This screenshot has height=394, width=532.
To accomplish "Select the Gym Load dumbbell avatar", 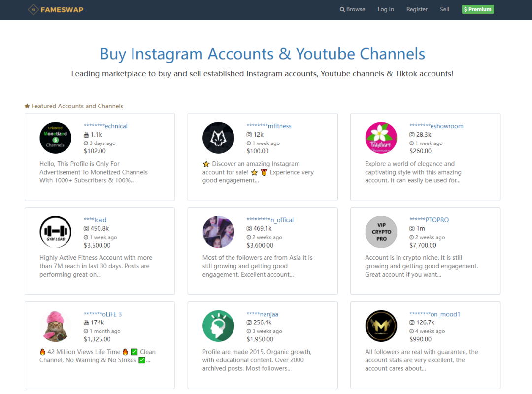I will 56,232.
